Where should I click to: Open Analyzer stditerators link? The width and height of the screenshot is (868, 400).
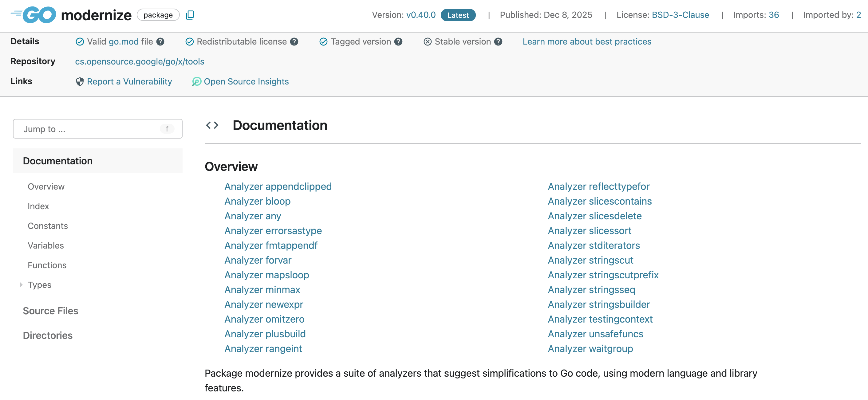click(594, 245)
